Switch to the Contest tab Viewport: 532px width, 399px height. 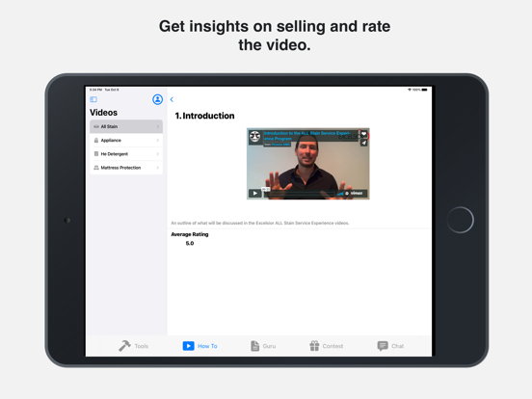point(327,346)
